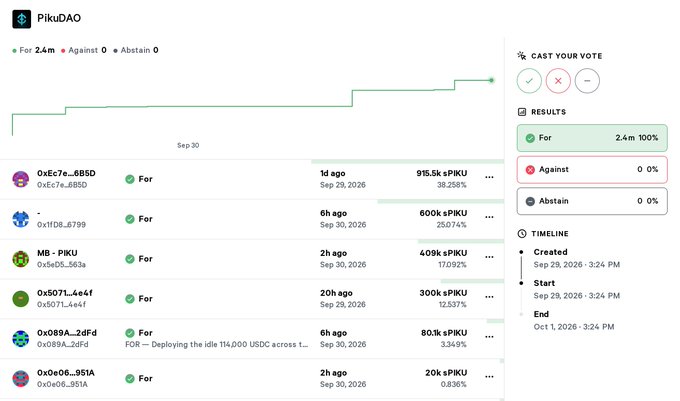
Task: Select the Abstain result bar
Action: point(592,201)
